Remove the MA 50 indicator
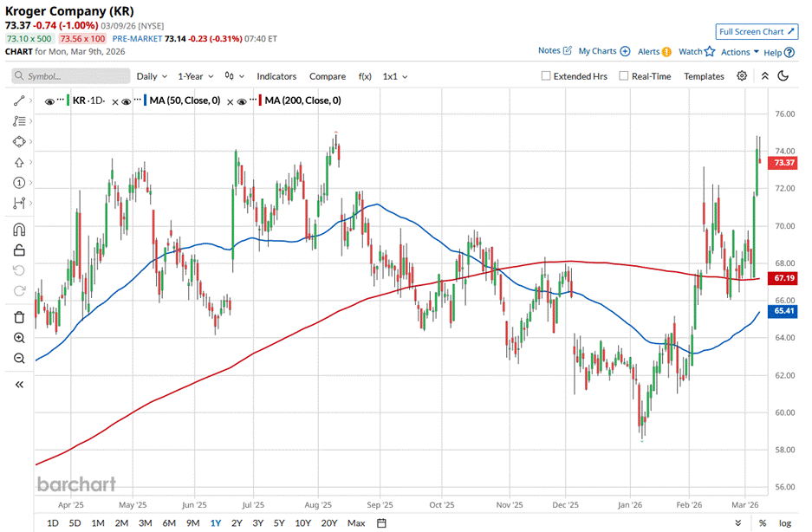 [115, 102]
